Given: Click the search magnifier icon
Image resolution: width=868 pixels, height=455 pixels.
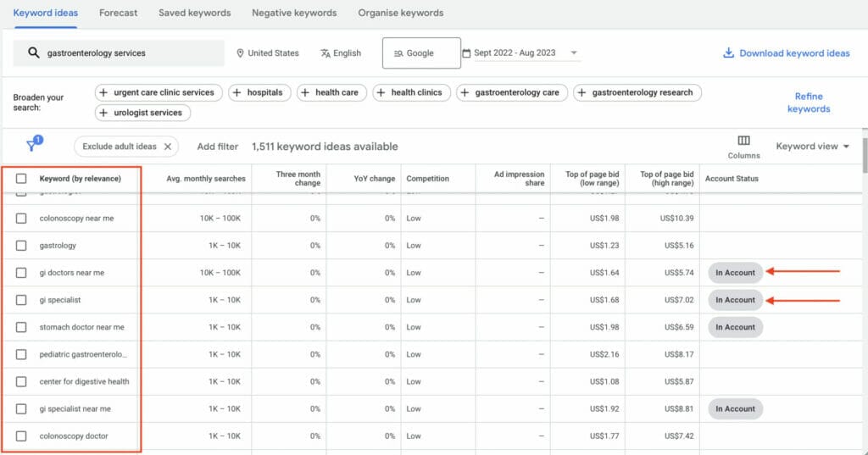Looking at the screenshot, I should [34, 53].
